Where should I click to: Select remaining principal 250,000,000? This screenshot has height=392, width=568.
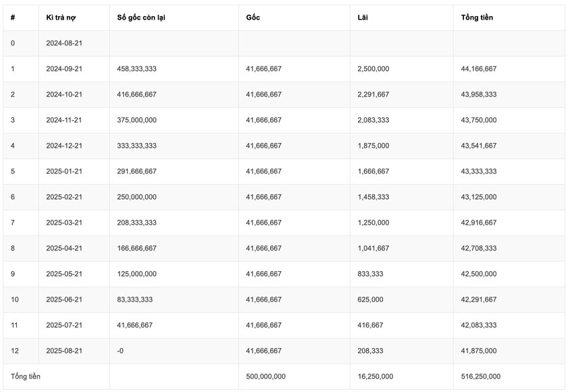137,197
